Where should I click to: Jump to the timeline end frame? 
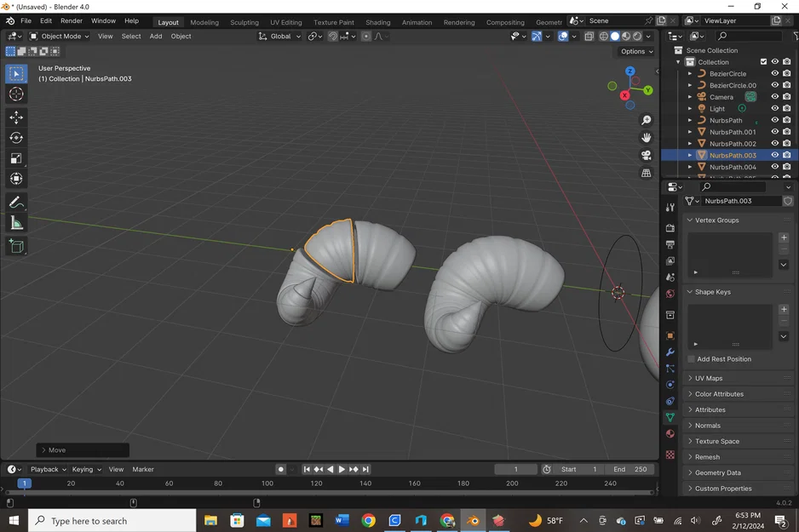[x=365, y=469]
